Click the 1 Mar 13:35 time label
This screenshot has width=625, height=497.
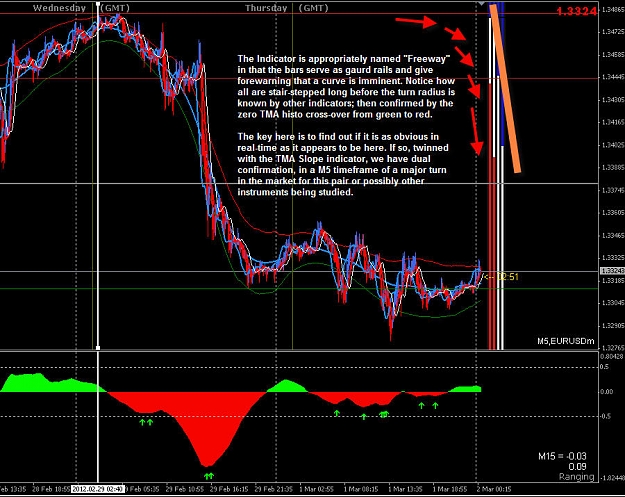click(407, 489)
